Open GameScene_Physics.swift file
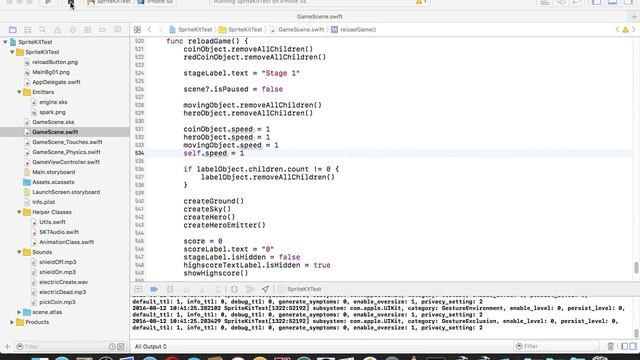This screenshot has width=640, height=360. [67, 152]
